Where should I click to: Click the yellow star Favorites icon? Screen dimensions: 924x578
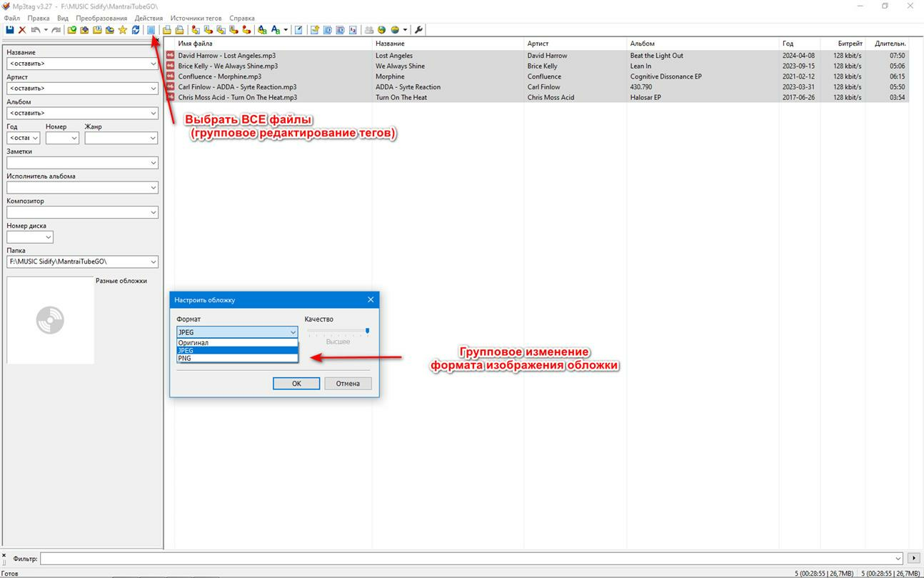click(x=123, y=30)
